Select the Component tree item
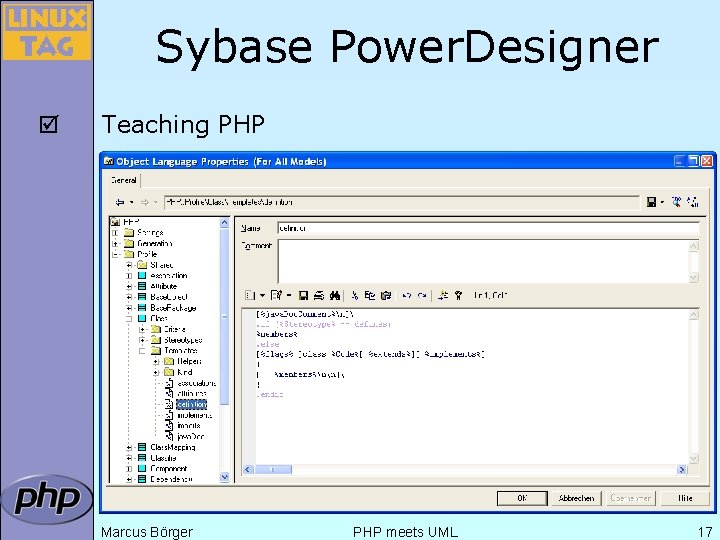The height and width of the screenshot is (540, 720). 169,469
